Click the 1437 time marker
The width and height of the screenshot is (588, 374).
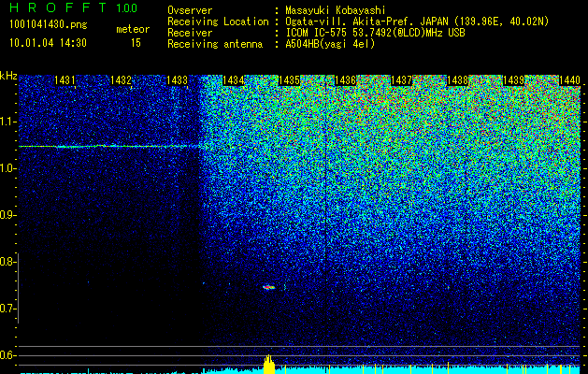402,80
